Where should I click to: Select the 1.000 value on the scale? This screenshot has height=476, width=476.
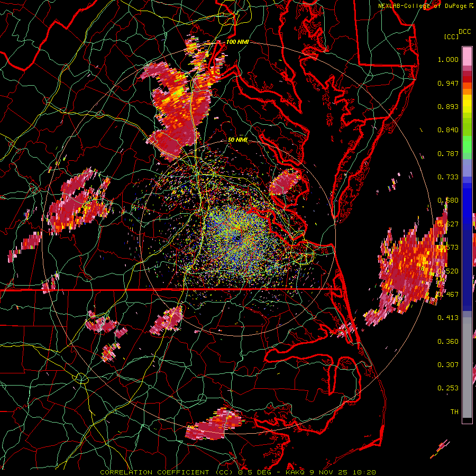[448, 59]
